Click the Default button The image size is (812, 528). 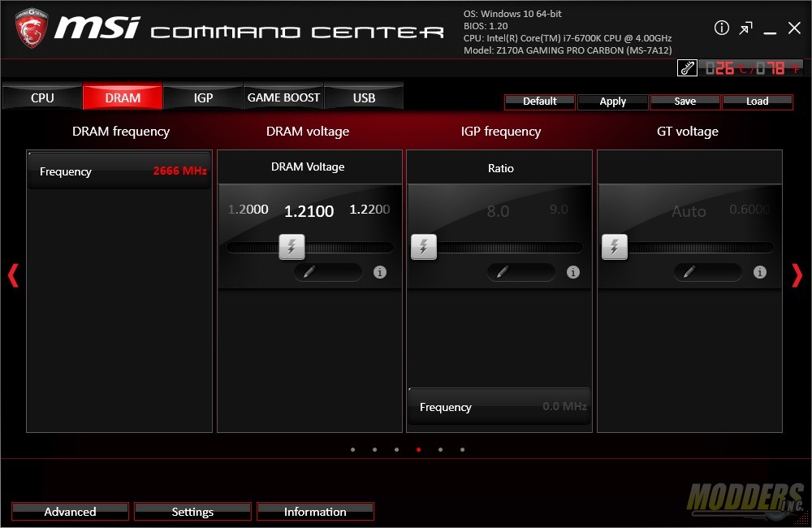(x=540, y=102)
